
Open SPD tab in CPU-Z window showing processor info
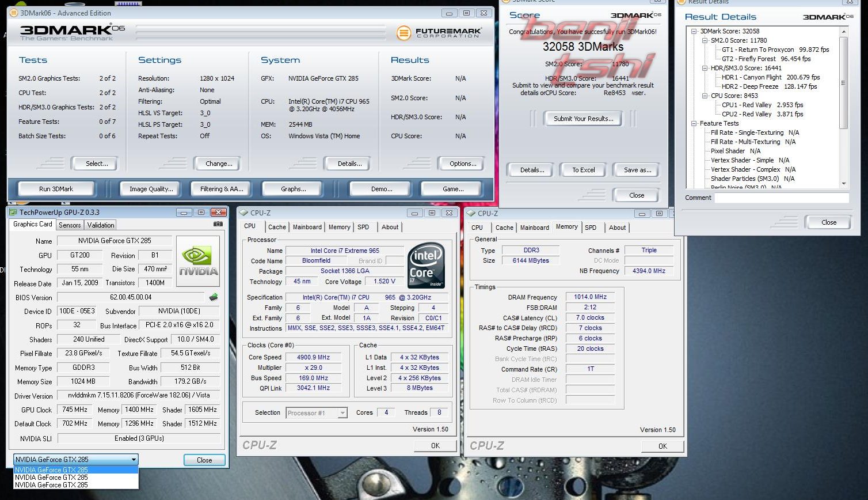click(x=363, y=227)
